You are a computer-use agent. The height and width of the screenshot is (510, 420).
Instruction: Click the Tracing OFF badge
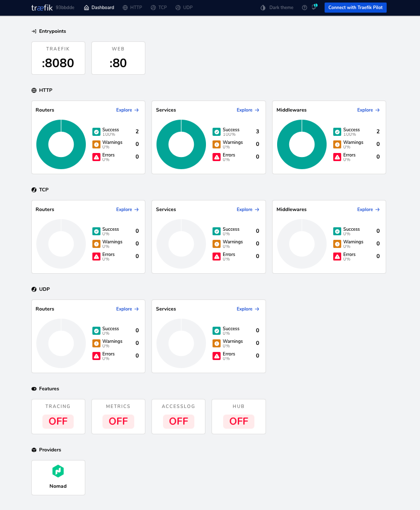click(x=58, y=421)
